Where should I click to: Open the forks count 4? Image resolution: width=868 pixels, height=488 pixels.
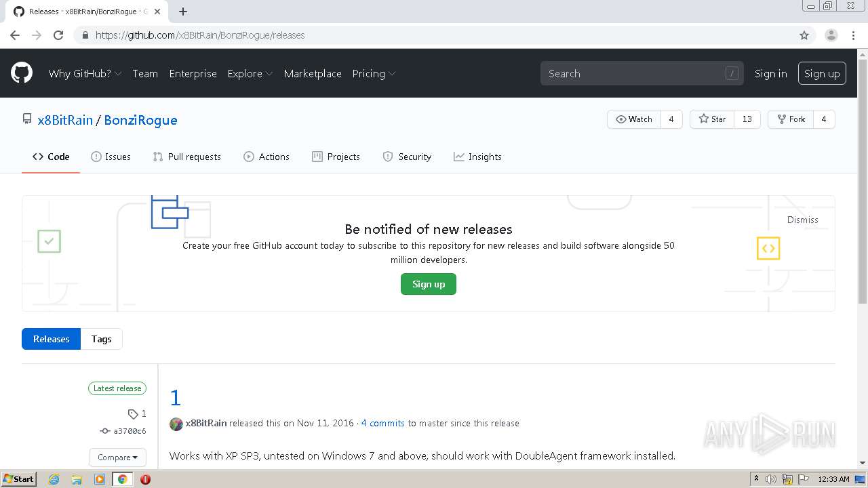[x=824, y=119]
